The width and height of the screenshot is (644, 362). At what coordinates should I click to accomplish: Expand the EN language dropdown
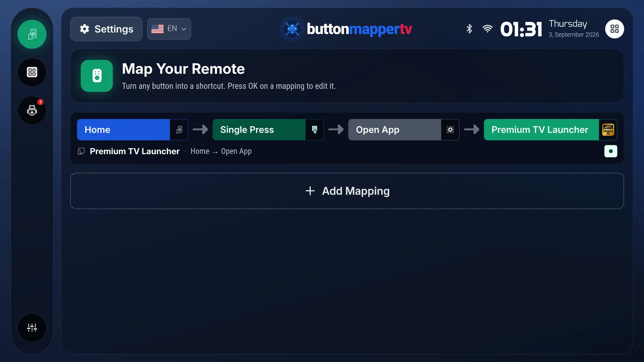tap(169, 29)
